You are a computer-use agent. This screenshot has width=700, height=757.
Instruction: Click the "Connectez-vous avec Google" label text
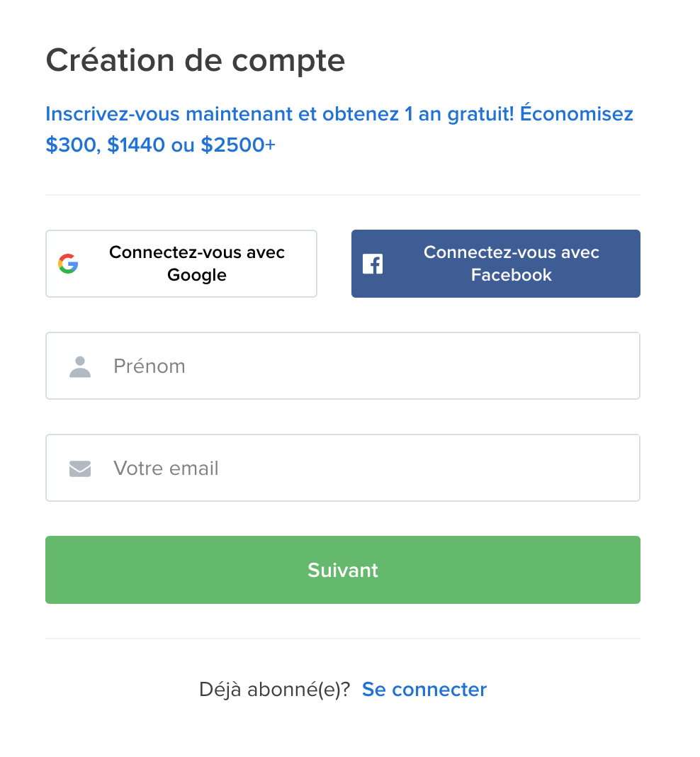[197, 264]
